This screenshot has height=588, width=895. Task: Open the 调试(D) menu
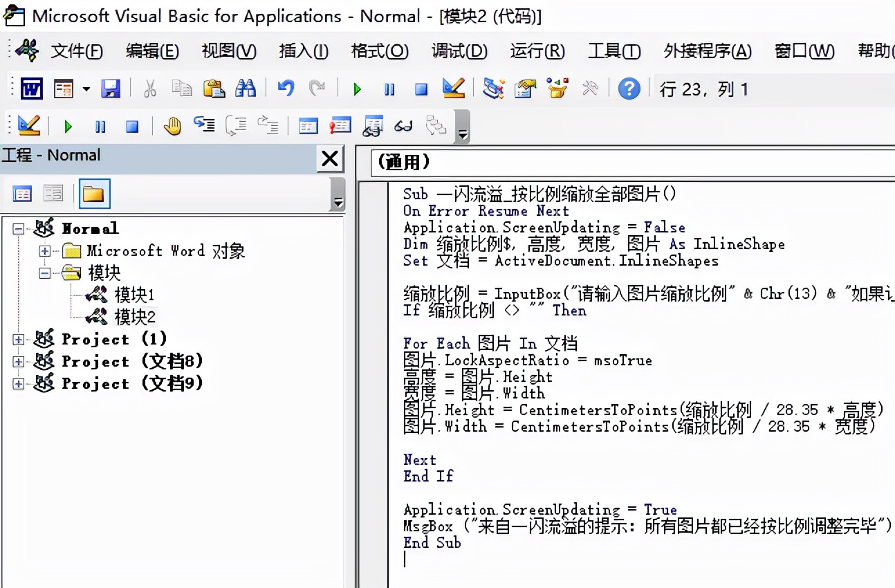(x=459, y=50)
